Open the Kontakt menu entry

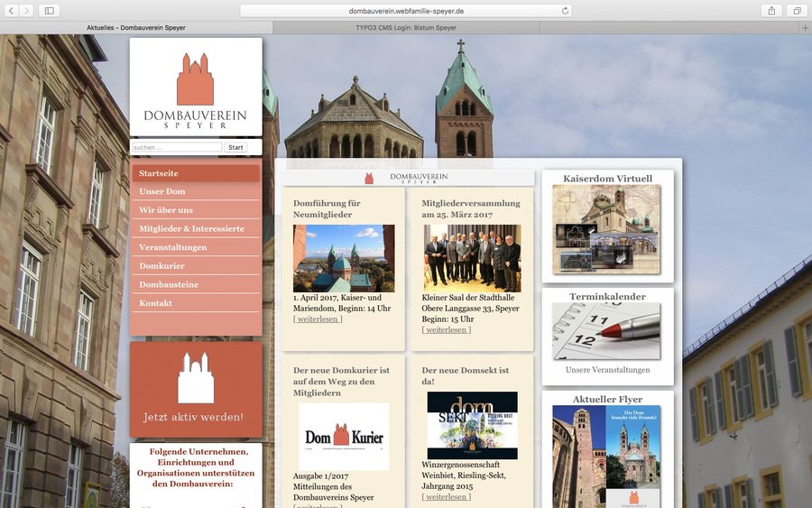156,303
